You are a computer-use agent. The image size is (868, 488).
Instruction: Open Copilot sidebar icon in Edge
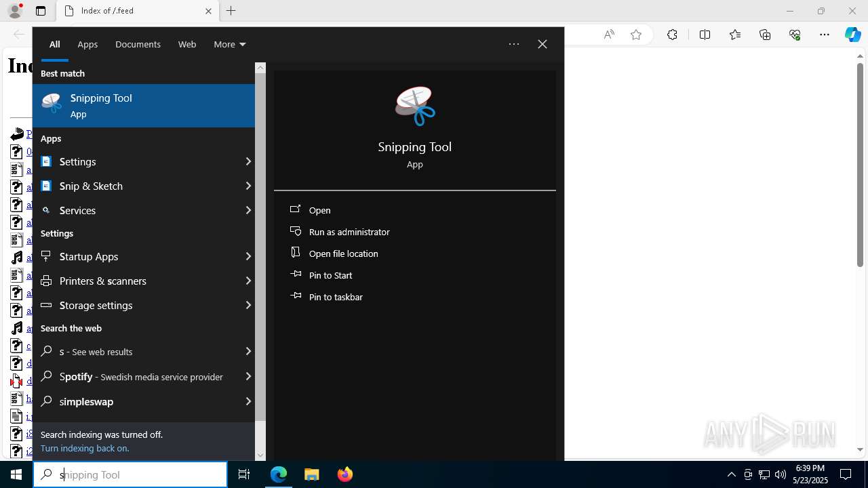coord(853,35)
